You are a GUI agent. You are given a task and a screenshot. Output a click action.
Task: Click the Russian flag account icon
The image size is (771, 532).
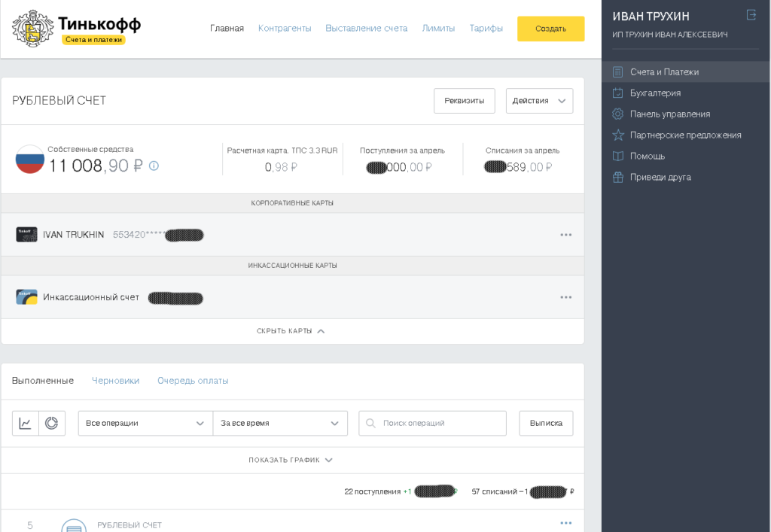coord(30,160)
